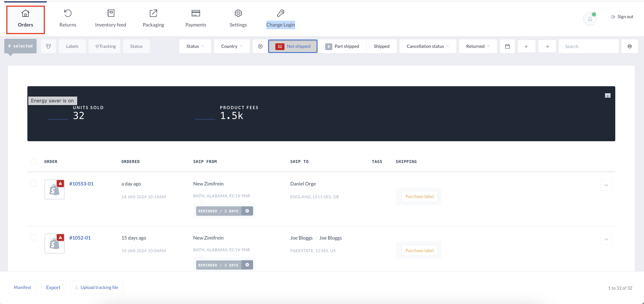Click the print icon beside 0 selected
644x304 pixels.
[x=48, y=46]
